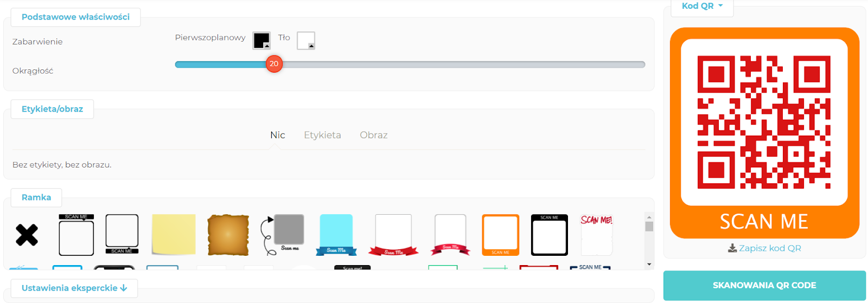Click frame list scrollbar down arrow
This screenshot has height=303, width=868.
[649, 265]
